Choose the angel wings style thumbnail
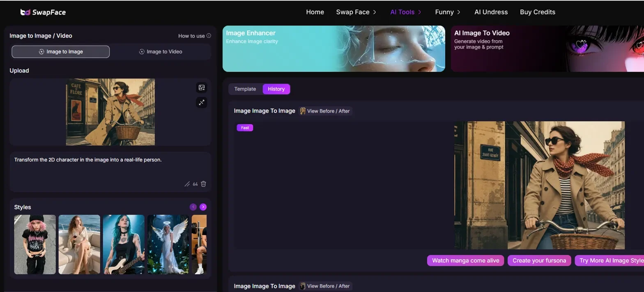 pyautogui.click(x=168, y=244)
